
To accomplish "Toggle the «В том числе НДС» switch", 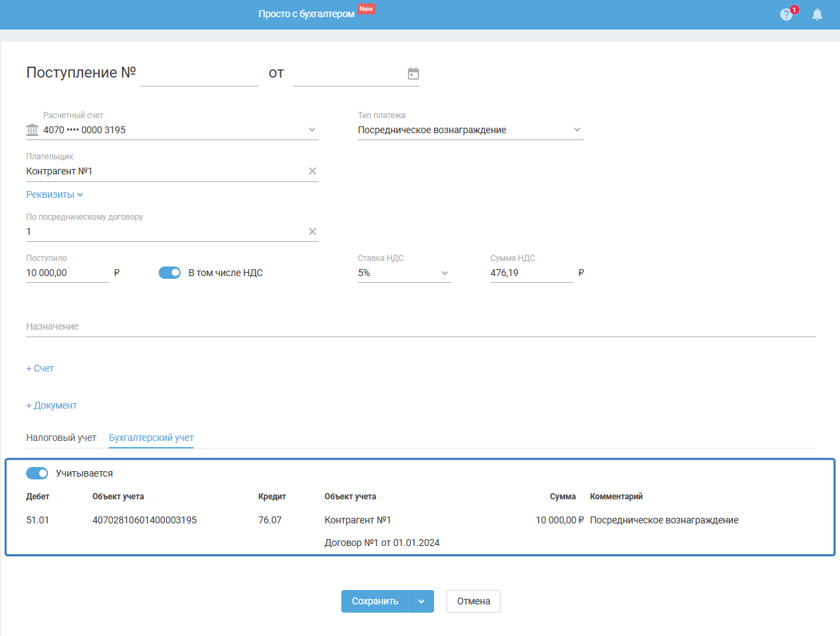I will (x=169, y=273).
